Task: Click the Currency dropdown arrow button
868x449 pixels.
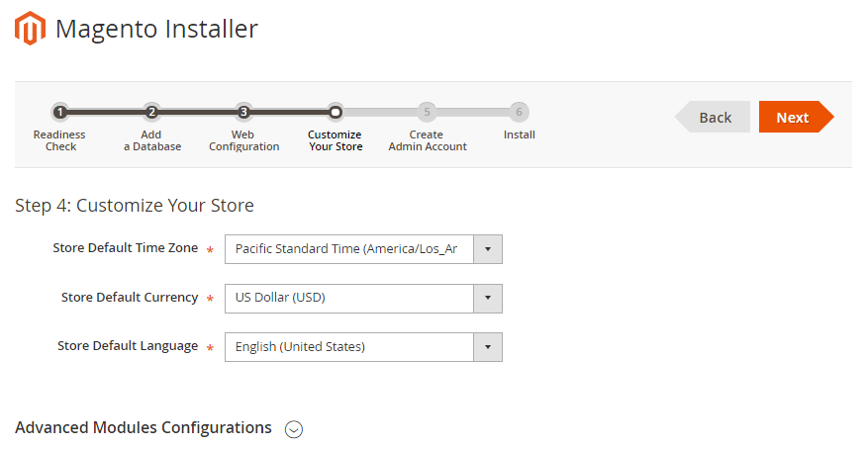Action: pyautogui.click(x=488, y=299)
